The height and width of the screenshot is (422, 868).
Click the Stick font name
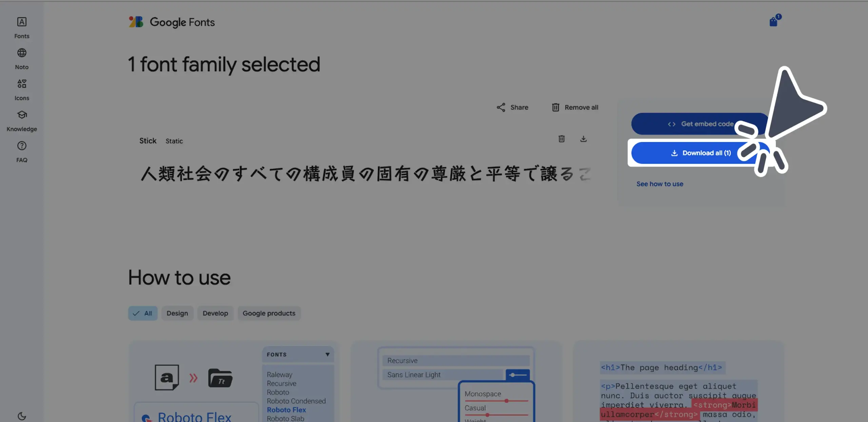(148, 141)
